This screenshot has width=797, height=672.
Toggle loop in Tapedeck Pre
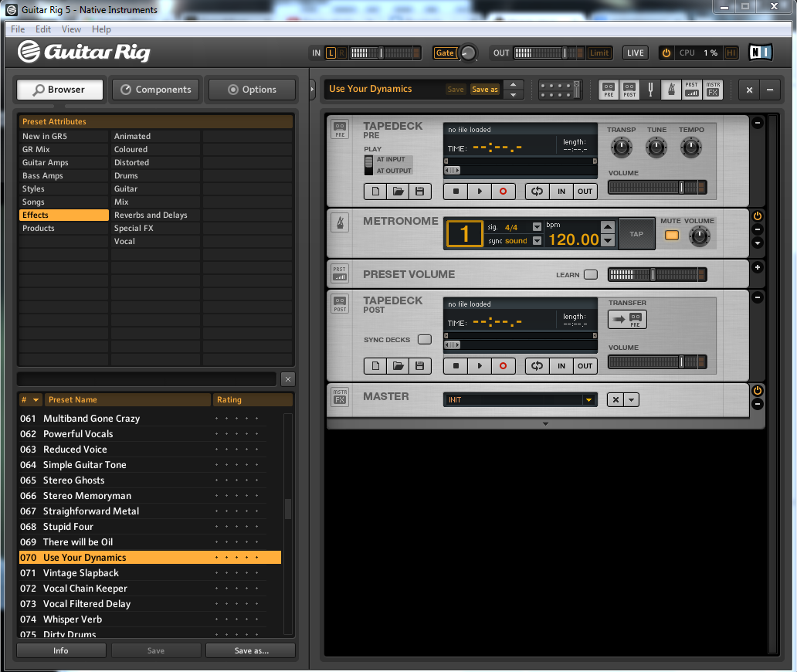538,191
